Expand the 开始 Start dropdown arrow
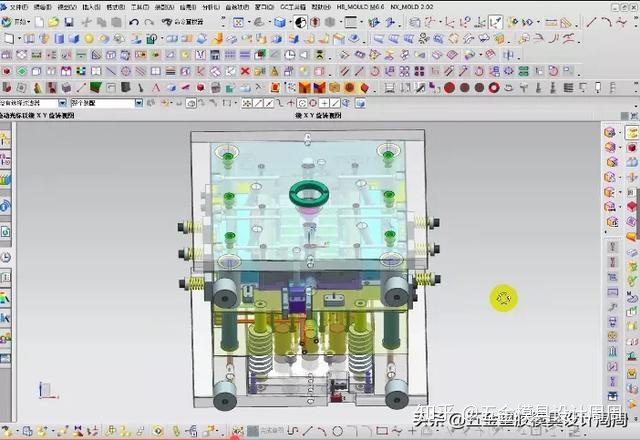This screenshot has height=440, width=640. click(x=29, y=22)
